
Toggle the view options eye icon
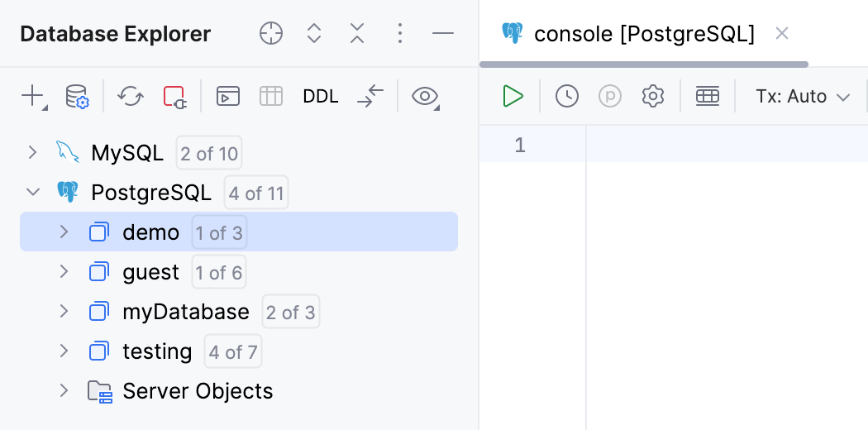click(425, 96)
